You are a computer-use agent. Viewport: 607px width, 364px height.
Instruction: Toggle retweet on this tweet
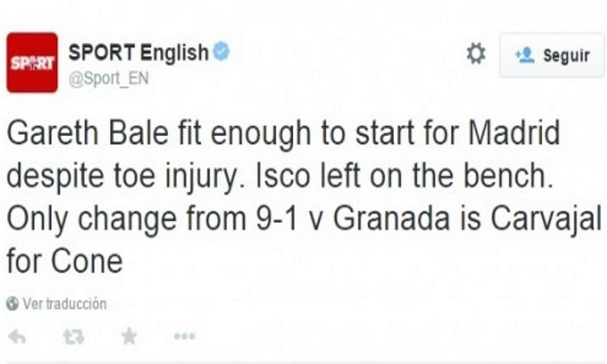[x=73, y=337]
